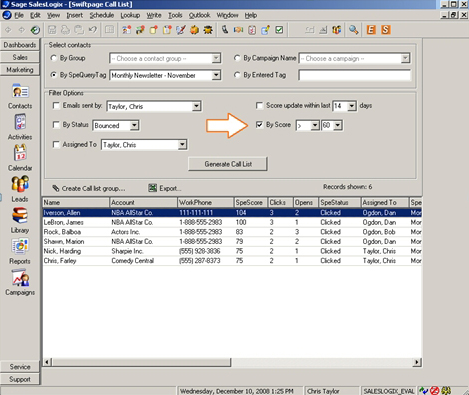Select the By Group radio button
Viewport: 469px width, 395px height.
click(53, 58)
